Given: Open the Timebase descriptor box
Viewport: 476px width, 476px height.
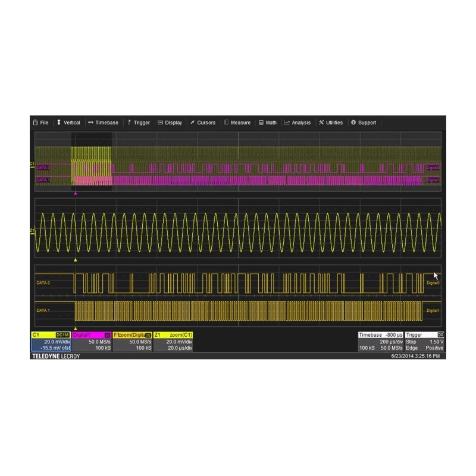Looking at the screenshot, I should pos(381,342).
